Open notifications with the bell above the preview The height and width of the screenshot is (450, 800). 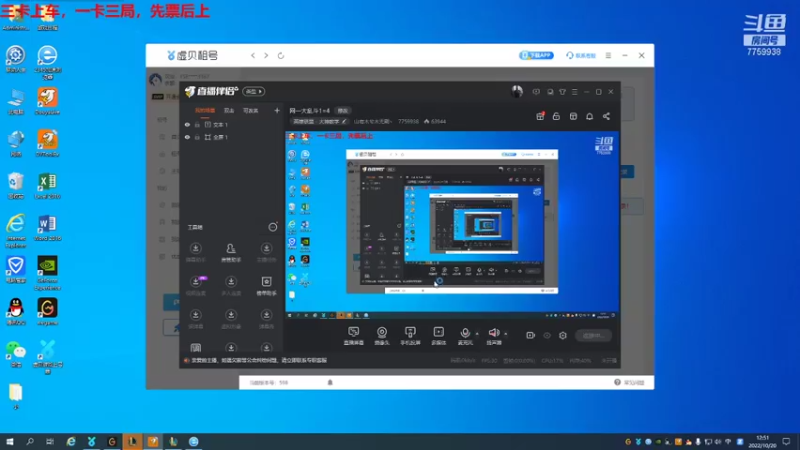tap(589, 116)
